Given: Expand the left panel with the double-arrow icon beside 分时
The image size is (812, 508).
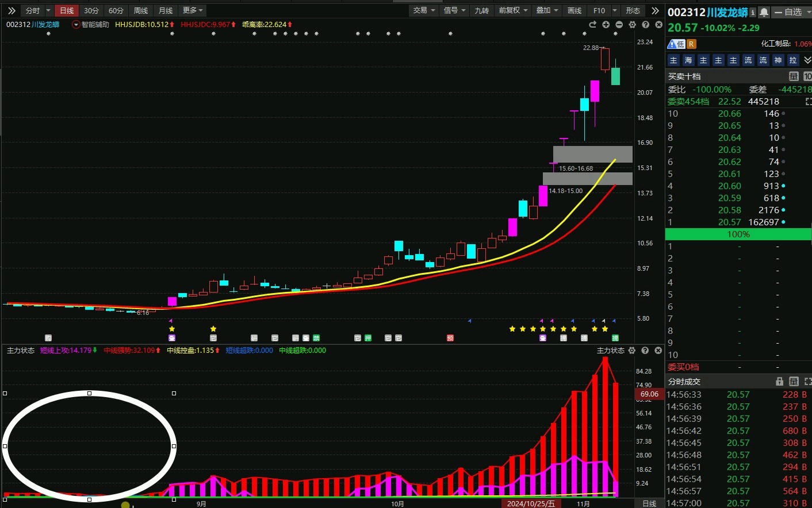Looking at the screenshot, I should tap(12, 10).
